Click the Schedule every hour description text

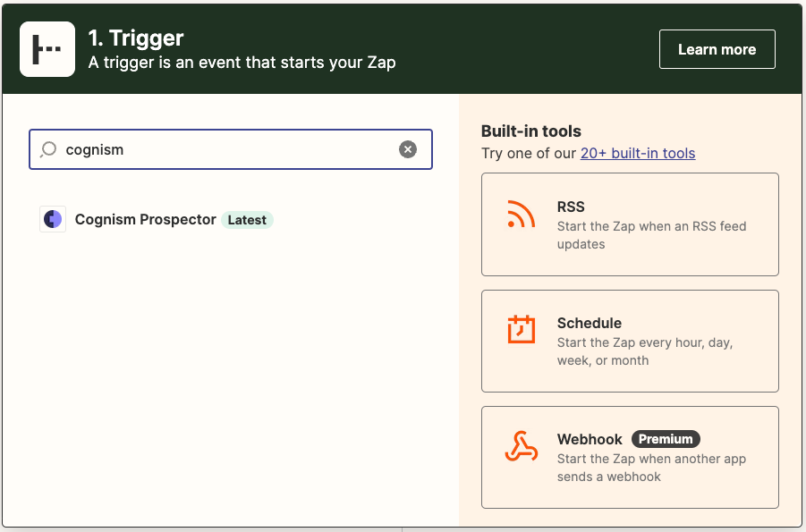pos(645,351)
